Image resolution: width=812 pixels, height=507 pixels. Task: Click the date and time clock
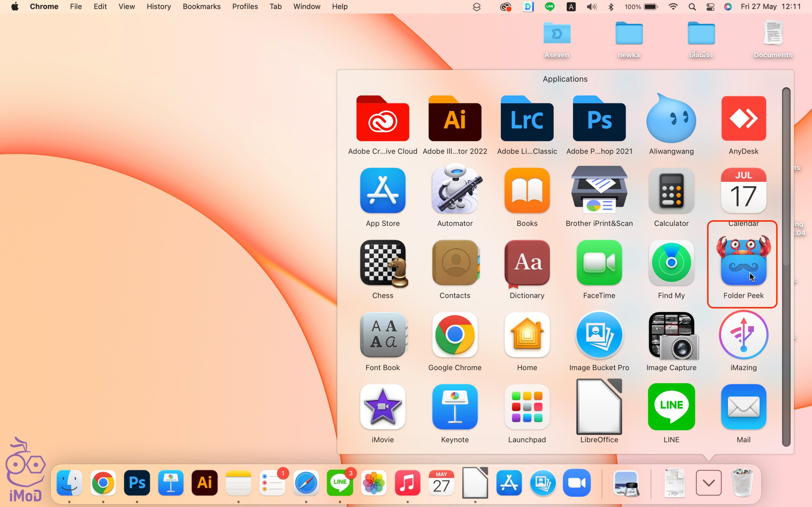click(770, 7)
